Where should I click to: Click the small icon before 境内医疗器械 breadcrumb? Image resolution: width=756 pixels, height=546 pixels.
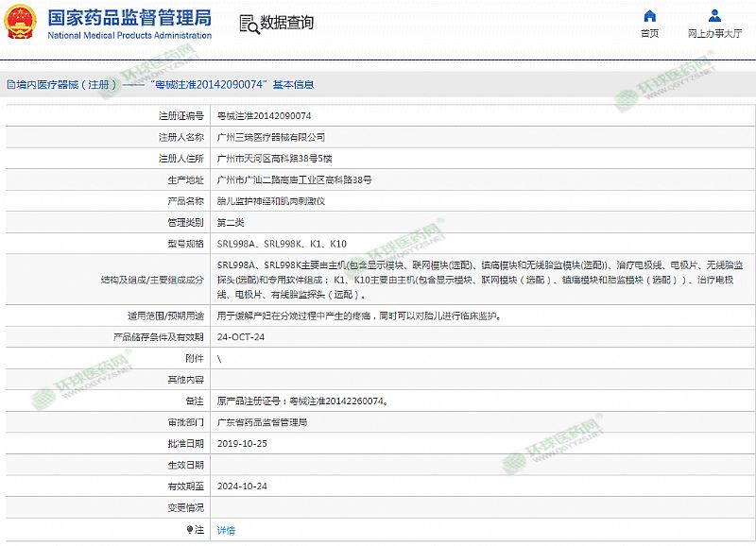9,85
